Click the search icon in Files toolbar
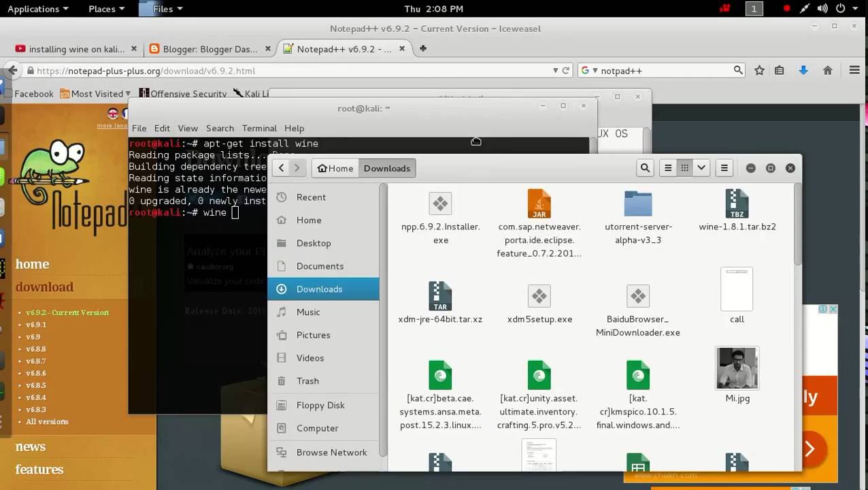Screen dimensions: 868x490 pos(645,168)
